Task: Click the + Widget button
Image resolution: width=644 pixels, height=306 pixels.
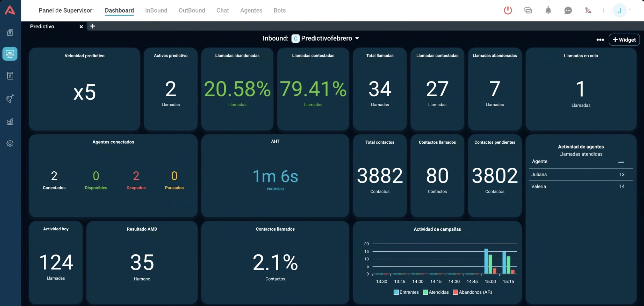Action: coord(624,40)
